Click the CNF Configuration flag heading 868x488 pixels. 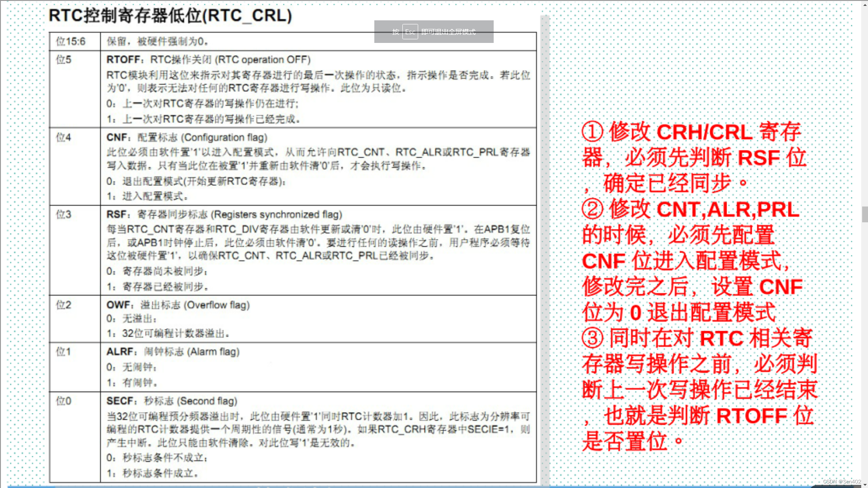(187, 137)
